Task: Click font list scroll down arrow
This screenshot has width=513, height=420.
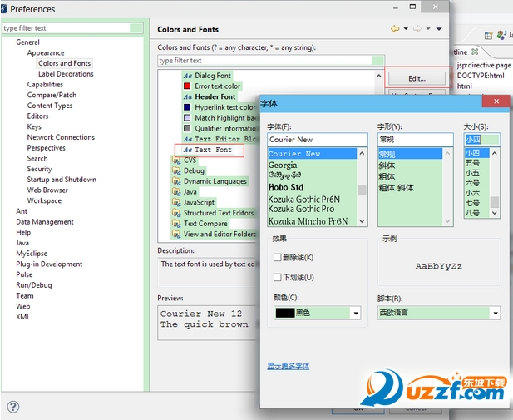Action: 362,221
